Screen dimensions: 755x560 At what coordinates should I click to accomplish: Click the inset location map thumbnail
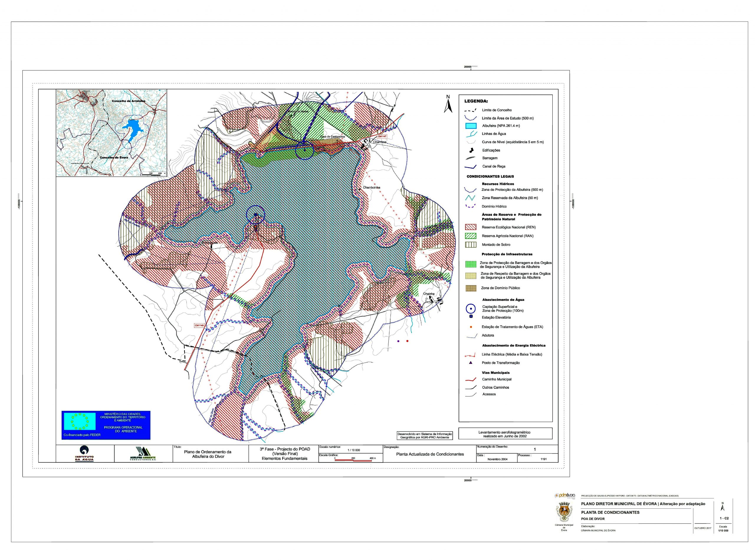click(x=111, y=133)
